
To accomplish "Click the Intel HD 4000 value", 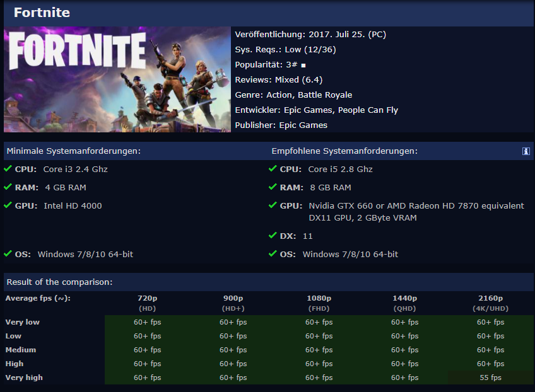I will point(73,206).
